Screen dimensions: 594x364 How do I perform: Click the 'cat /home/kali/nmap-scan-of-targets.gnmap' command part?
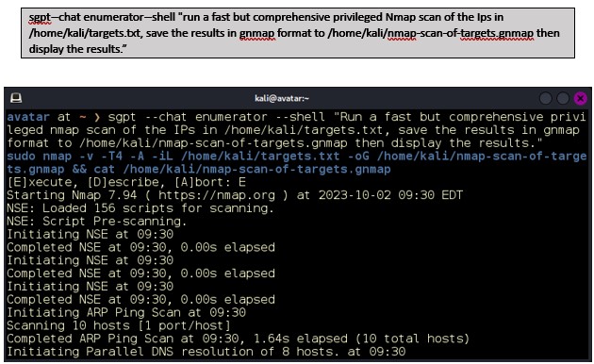click(242, 169)
